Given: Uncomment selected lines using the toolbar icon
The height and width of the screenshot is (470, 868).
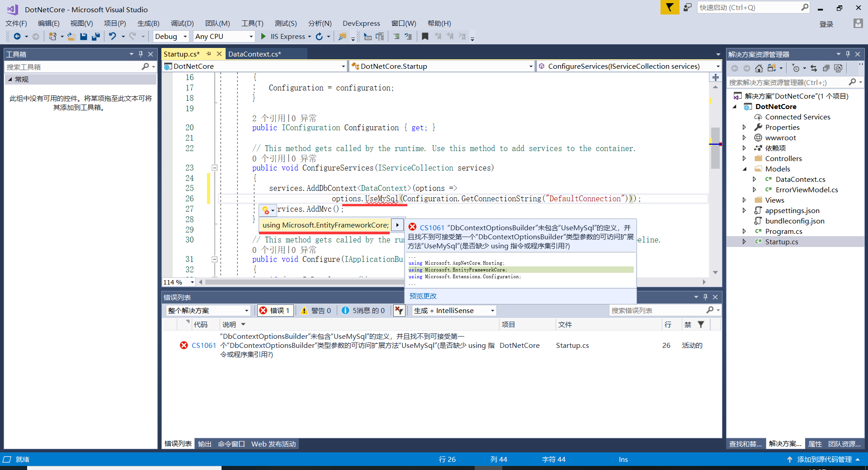Looking at the screenshot, I should (408, 37).
